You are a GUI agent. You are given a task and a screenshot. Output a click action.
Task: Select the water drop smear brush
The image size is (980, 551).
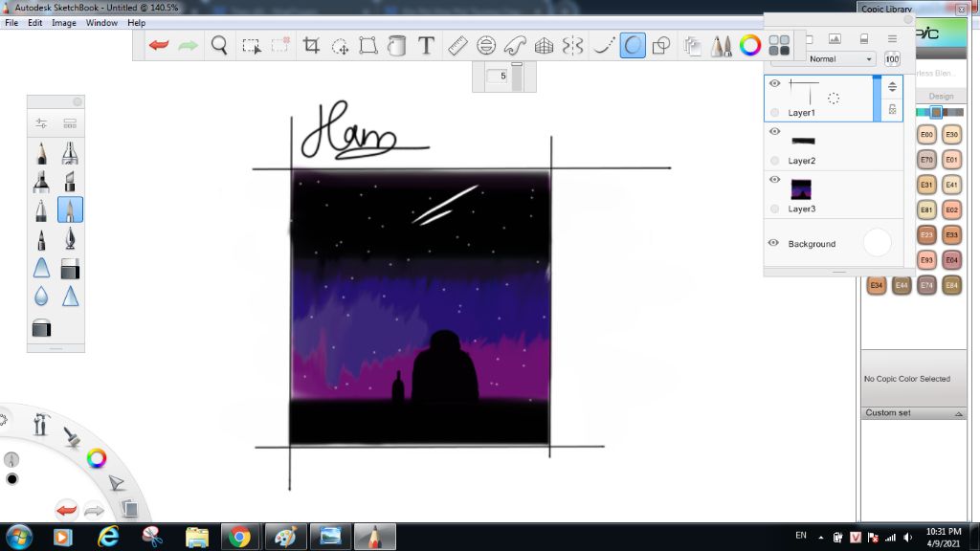(41, 297)
